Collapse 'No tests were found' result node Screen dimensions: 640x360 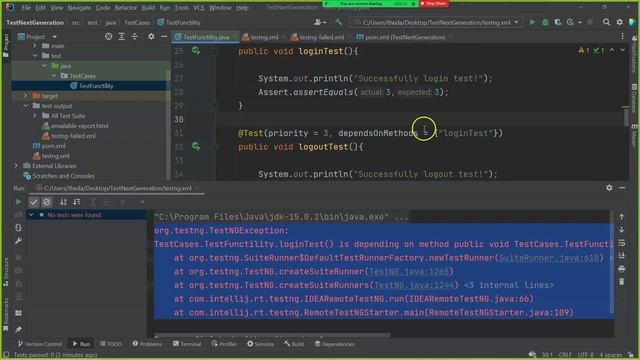point(31,215)
